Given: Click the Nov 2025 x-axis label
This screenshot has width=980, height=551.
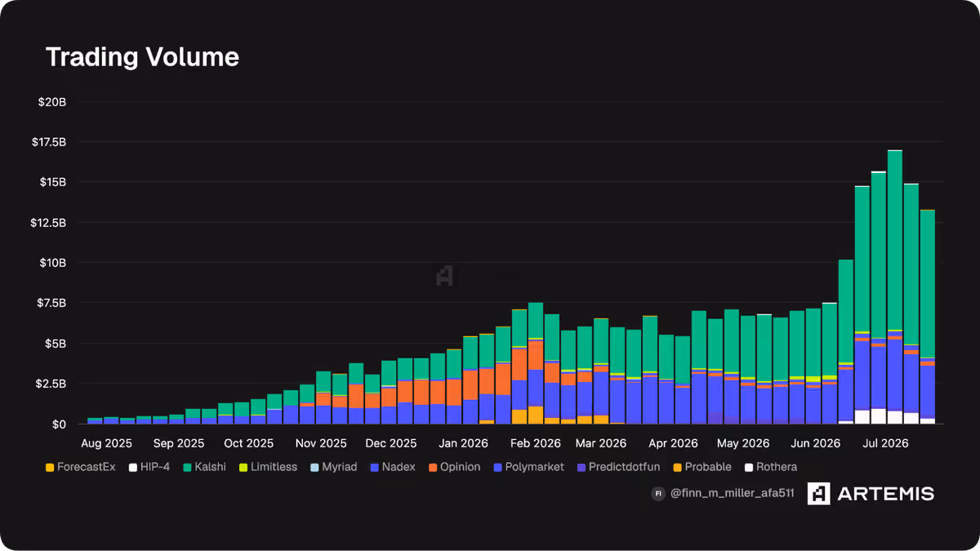Looking at the screenshot, I should (x=322, y=443).
